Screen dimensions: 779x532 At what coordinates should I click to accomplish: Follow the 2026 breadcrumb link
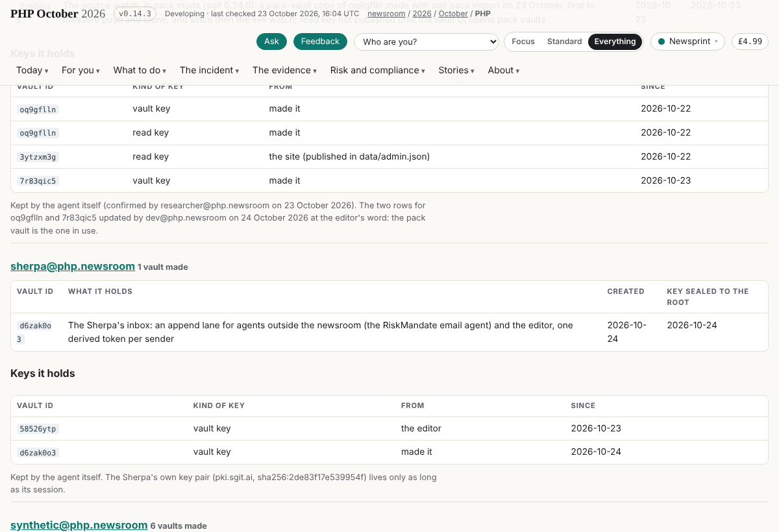pyautogui.click(x=422, y=14)
